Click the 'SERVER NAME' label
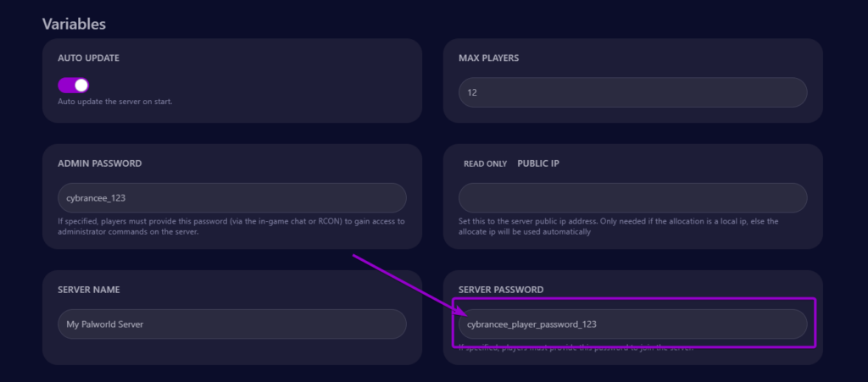 tap(88, 290)
